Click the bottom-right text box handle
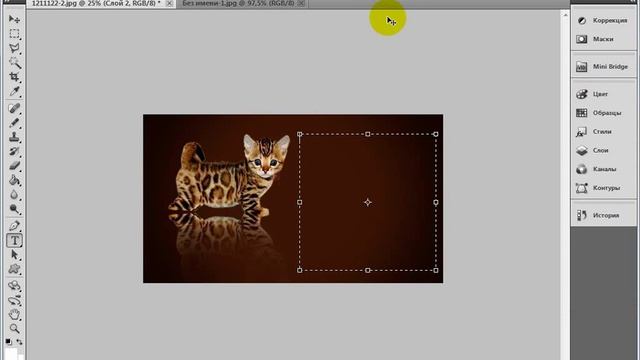Image resolution: width=640 pixels, height=360 pixels. [x=436, y=270]
